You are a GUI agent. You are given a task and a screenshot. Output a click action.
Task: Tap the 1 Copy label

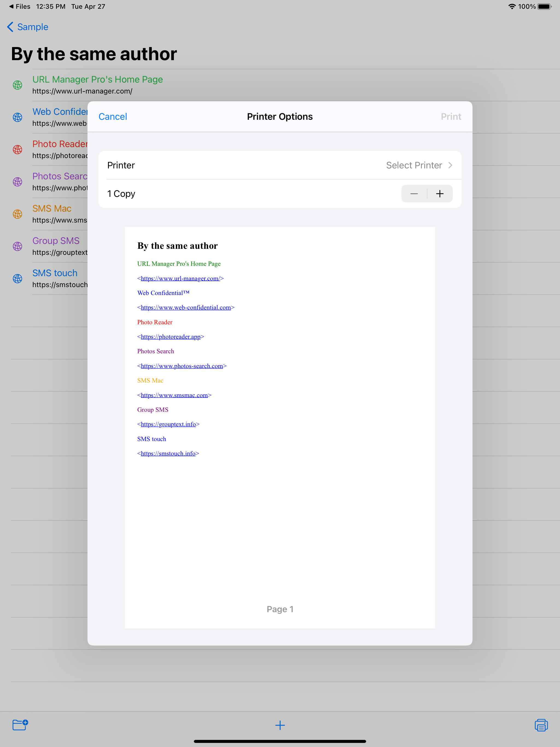point(121,194)
